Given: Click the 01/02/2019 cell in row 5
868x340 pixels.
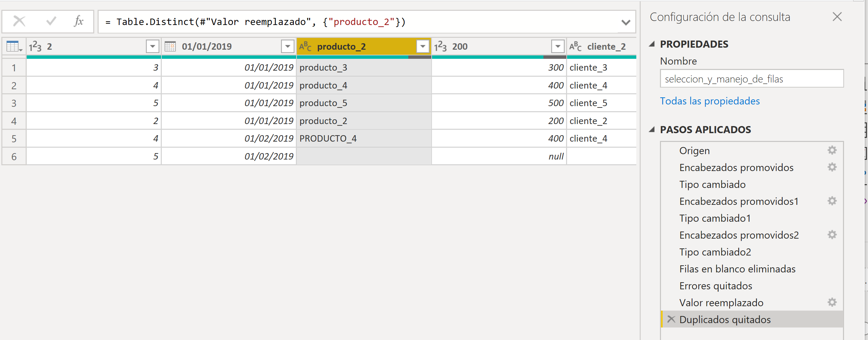Looking at the screenshot, I should [229, 139].
